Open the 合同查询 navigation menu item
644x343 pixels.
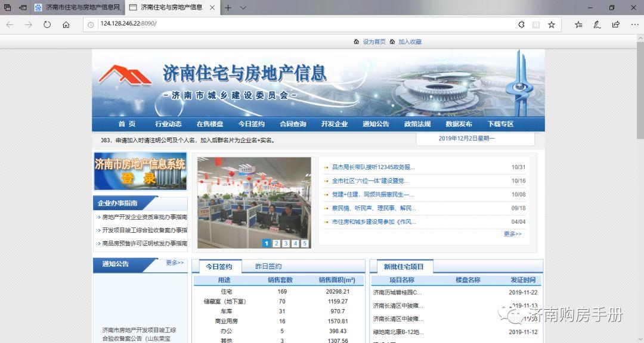point(293,124)
